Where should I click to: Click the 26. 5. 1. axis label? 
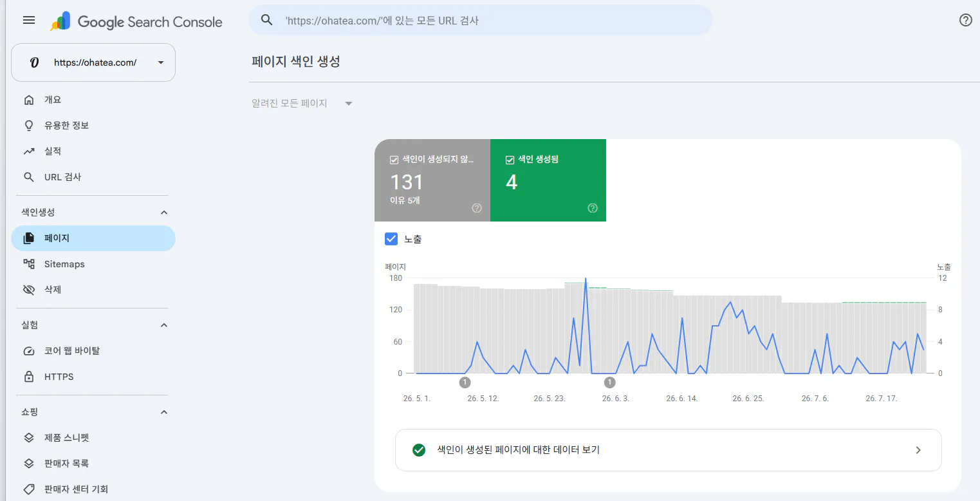click(417, 399)
